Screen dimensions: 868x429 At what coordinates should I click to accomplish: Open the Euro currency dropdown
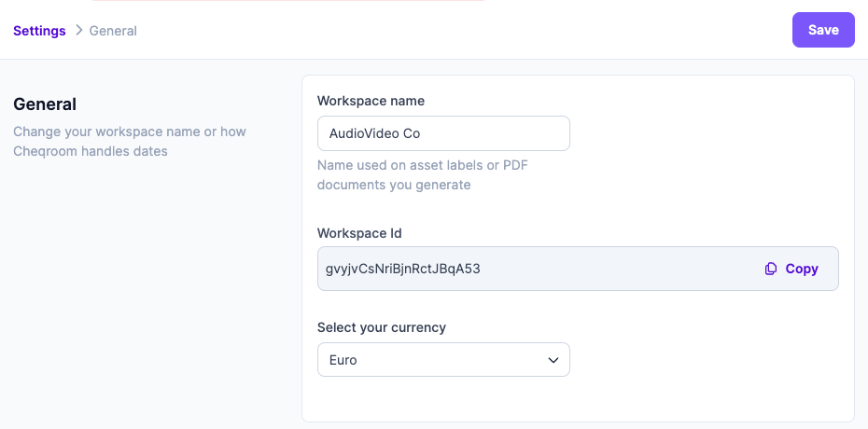(x=443, y=360)
